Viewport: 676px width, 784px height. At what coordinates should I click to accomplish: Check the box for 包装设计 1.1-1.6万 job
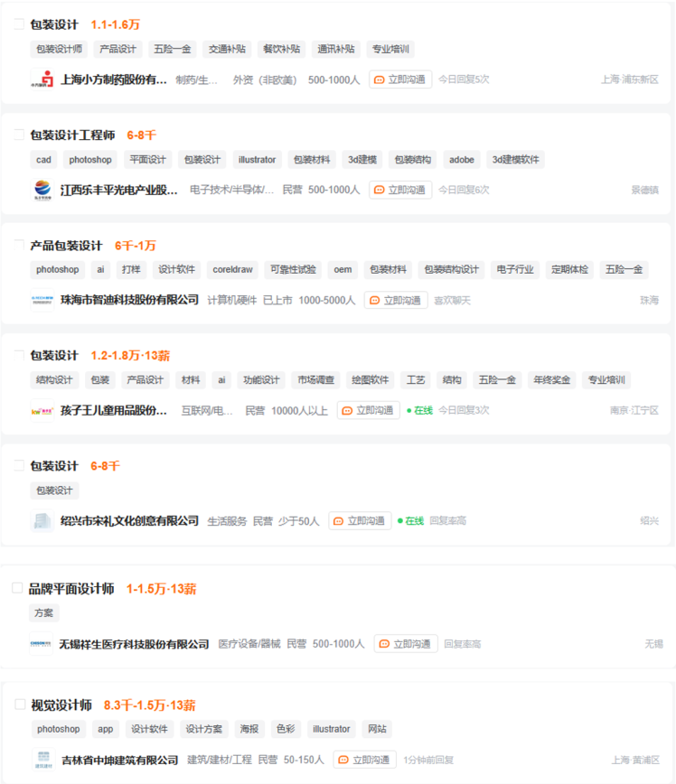(x=19, y=24)
